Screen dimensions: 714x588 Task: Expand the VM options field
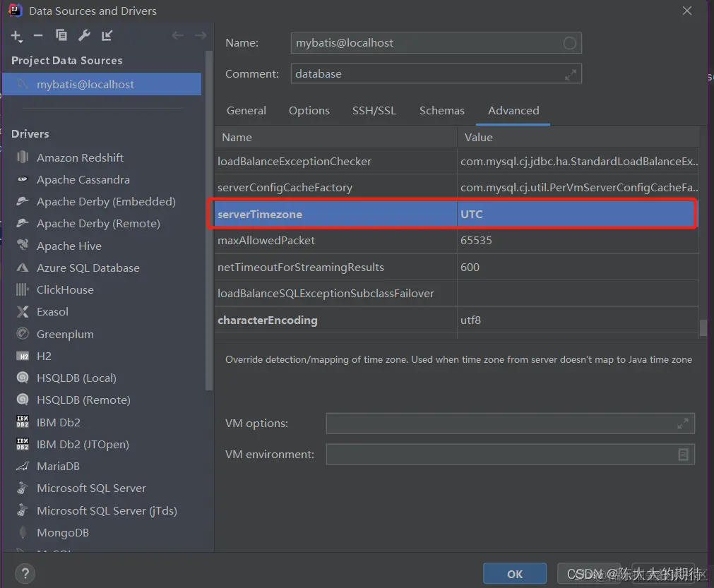point(683,424)
